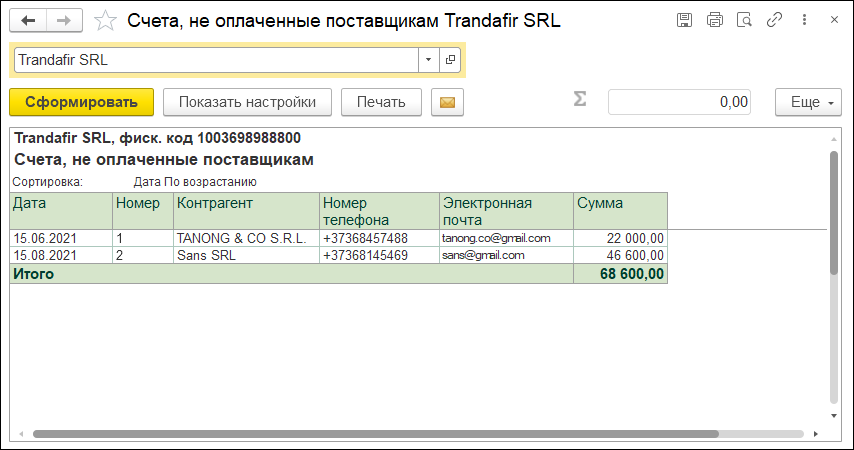The height and width of the screenshot is (450, 854).
Task: Click the horizontal scrollbar thumb
Action: click(x=376, y=434)
